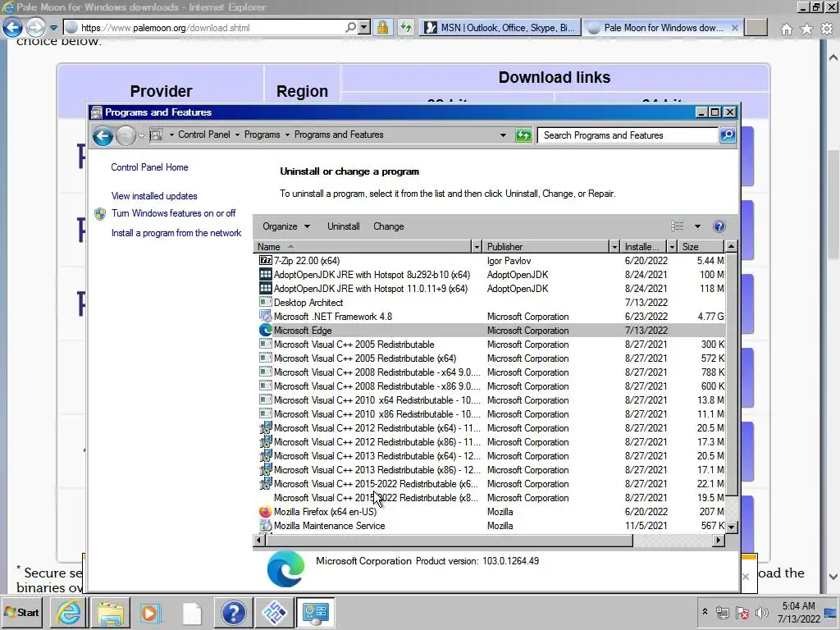
Task: Click the green Refresh icon beside the address path
Action: click(523, 135)
